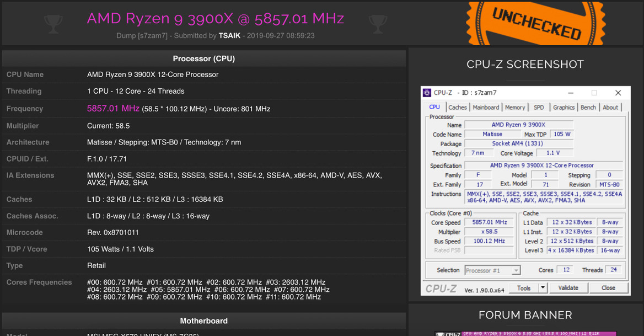Minimize the CPU-Z window
Image resolution: width=644 pixels, height=336 pixels.
pos(571,93)
